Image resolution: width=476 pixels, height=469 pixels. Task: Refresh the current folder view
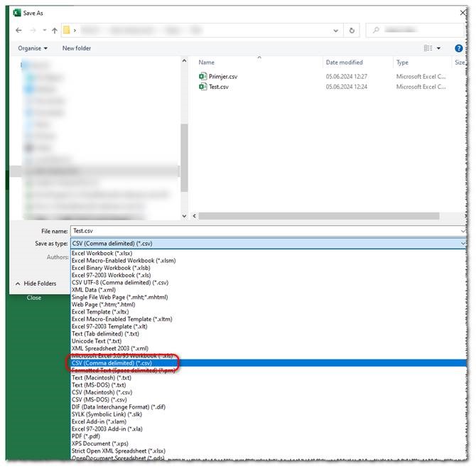point(352,31)
